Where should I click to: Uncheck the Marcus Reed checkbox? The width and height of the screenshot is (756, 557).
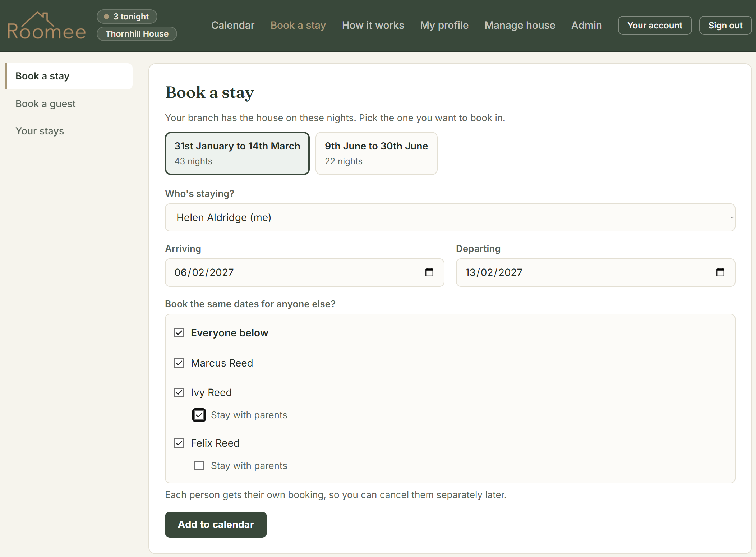(179, 363)
